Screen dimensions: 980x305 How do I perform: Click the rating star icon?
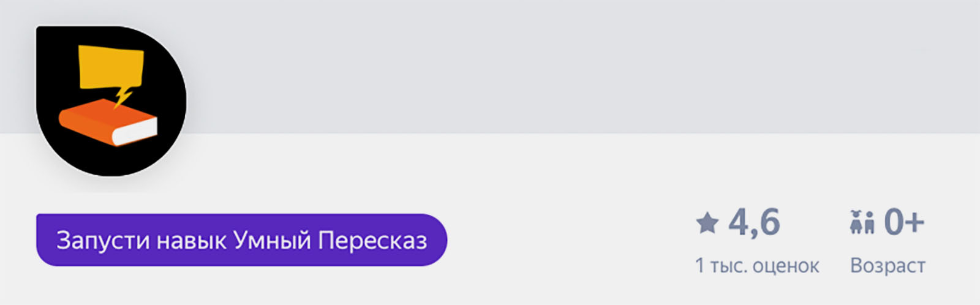click(x=707, y=223)
